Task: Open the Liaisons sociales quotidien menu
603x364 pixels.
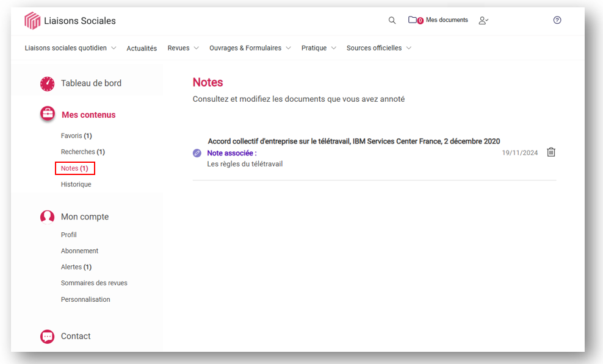Action: click(66, 48)
